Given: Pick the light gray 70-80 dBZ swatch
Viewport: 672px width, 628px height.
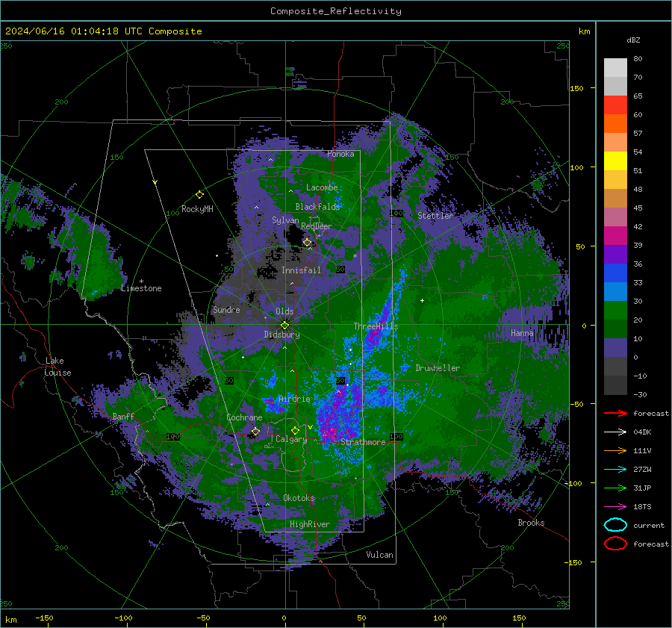Looking at the screenshot, I should [615, 68].
